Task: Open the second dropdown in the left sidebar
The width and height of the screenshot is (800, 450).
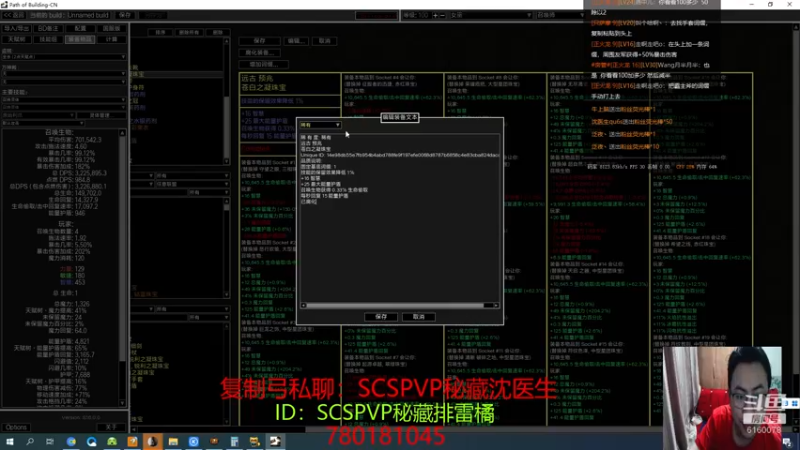Action: tap(64, 73)
